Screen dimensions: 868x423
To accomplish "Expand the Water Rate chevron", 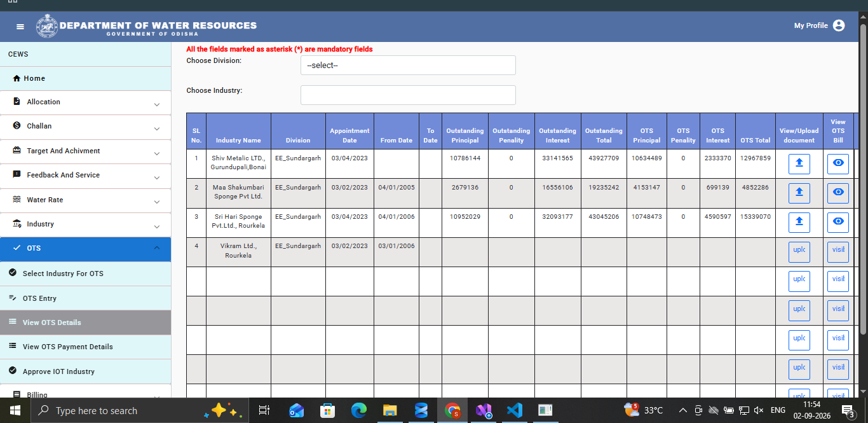I will tap(157, 202).
